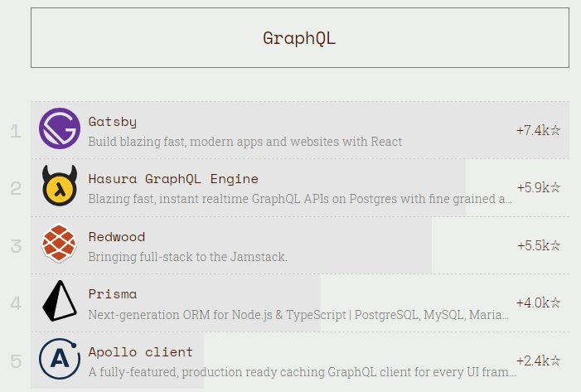Click the purple Gatsby logo icon
The width and height of the screenshot is (581, 392).
59,130
